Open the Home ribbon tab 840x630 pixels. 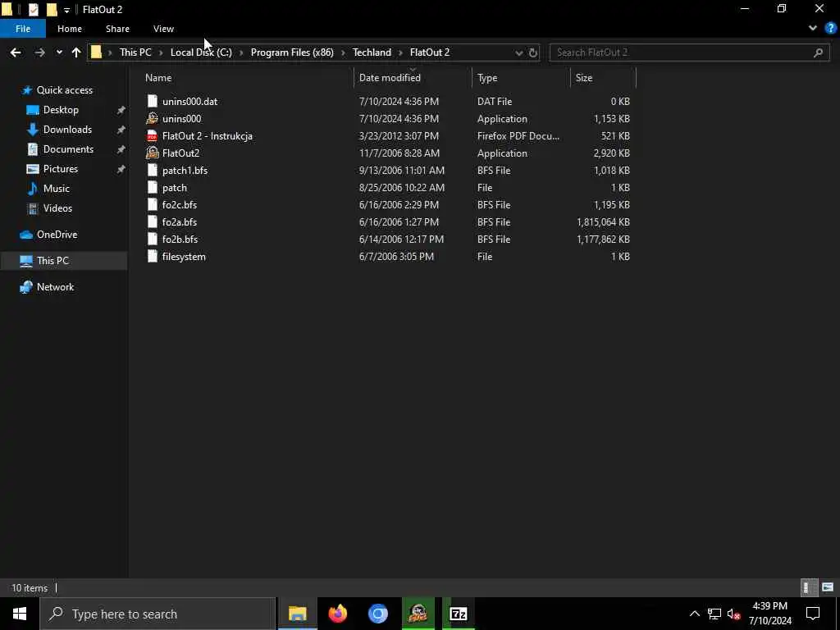coord(70,29)
